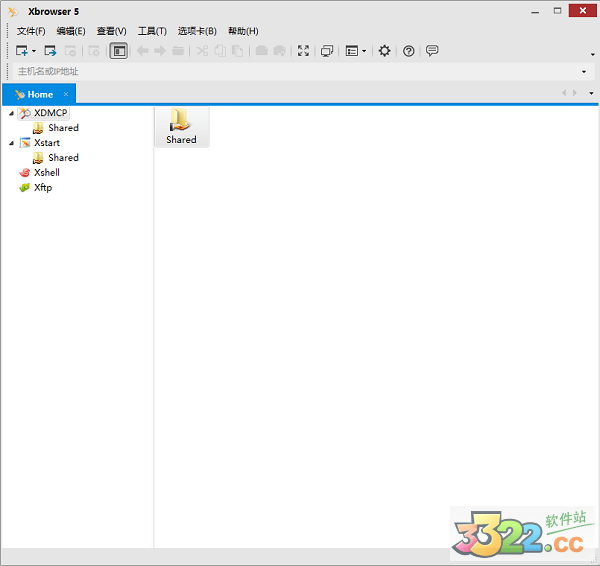The width and height of the screenshot is (600, 566).
Task: Click the greyed New folder plus icon
Action: point(280,51)
